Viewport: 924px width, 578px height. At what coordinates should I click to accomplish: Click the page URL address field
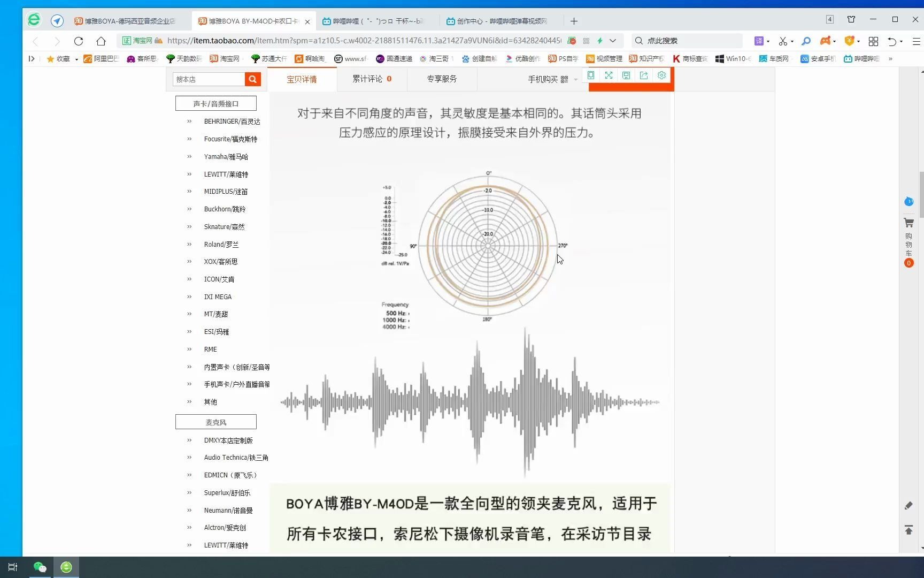click(364, 41)
